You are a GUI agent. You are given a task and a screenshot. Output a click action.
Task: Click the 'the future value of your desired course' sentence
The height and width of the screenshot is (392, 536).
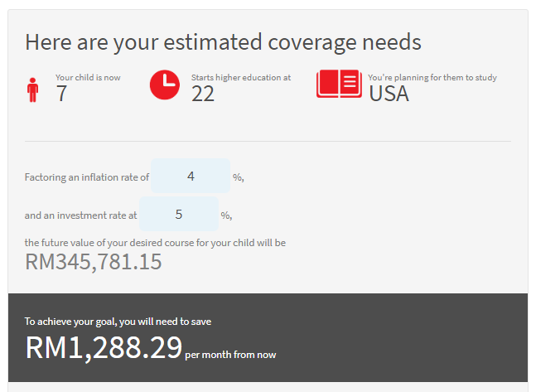pos(155,243)
